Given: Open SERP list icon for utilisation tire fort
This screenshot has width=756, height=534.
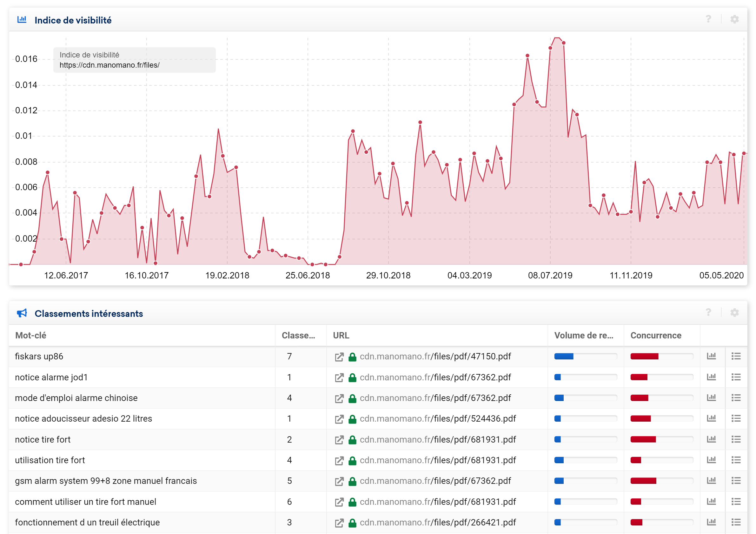Looking at the screenshot, I should [x=736, y=460].
